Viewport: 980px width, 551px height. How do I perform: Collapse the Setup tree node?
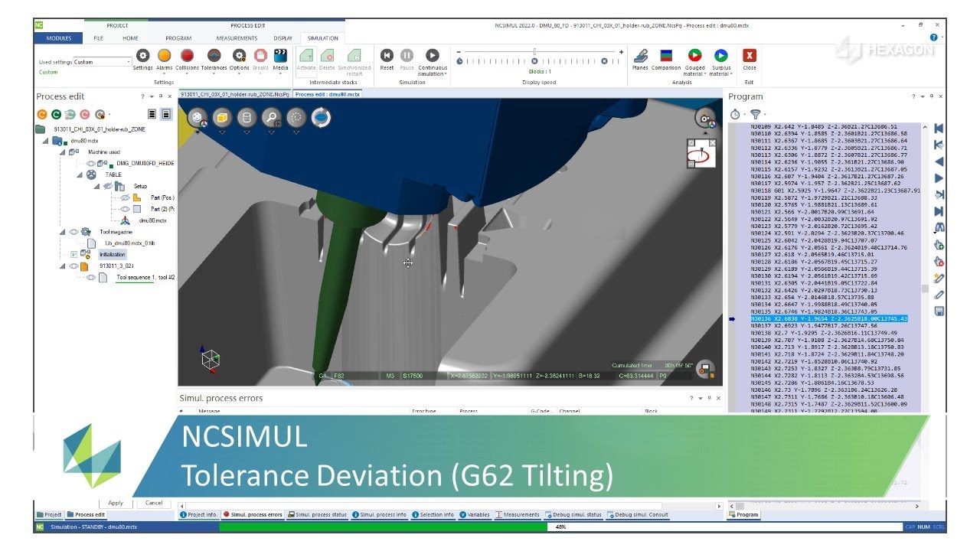point(97,186)
